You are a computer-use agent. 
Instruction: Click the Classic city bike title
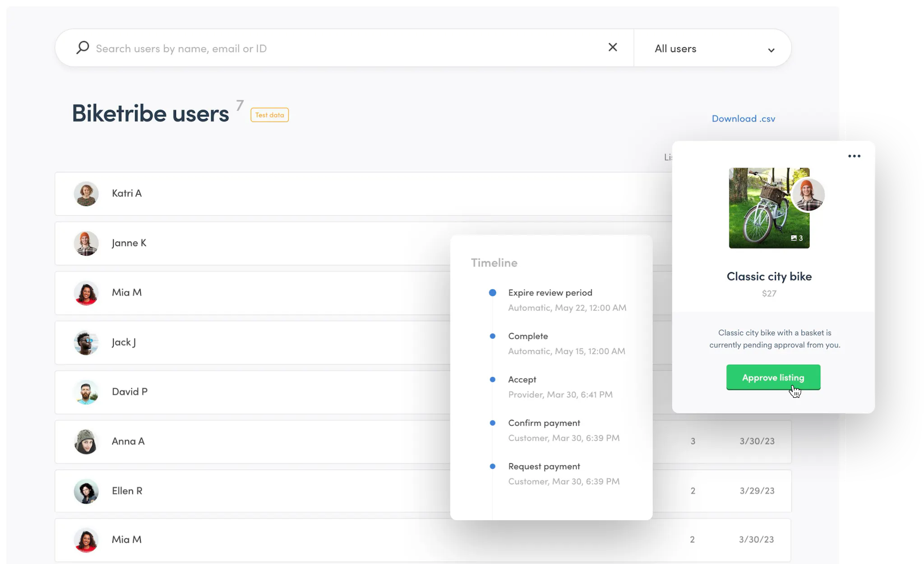click(x=769, y=276)
